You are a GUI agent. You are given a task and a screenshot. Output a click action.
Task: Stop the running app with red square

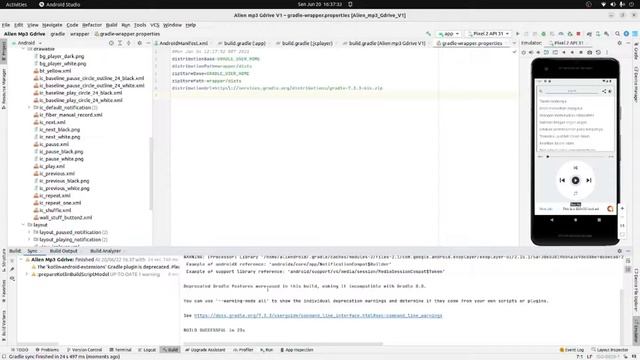[578, 34]
